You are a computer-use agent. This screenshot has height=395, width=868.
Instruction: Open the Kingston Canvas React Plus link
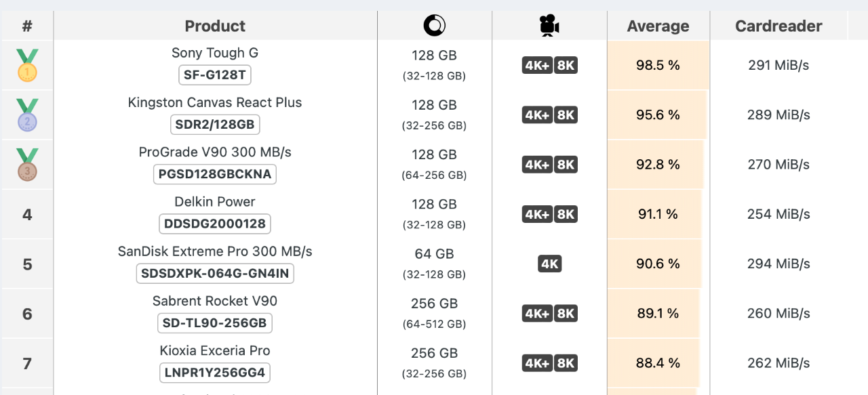click(215, 102)
